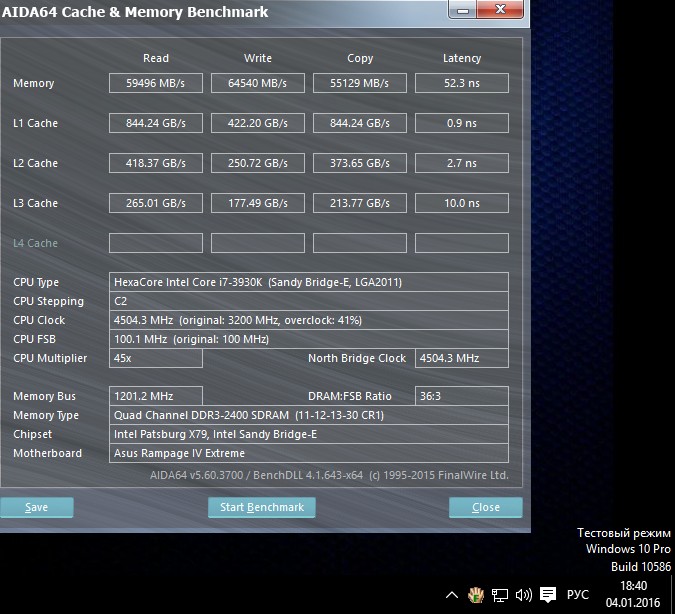Click the Latency column header

tap(462, 58)
